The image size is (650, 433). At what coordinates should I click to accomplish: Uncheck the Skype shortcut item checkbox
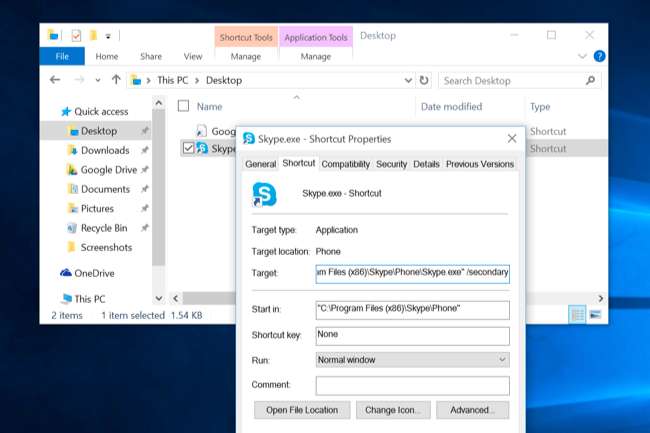pyautogui.click(x=188, y=148)
